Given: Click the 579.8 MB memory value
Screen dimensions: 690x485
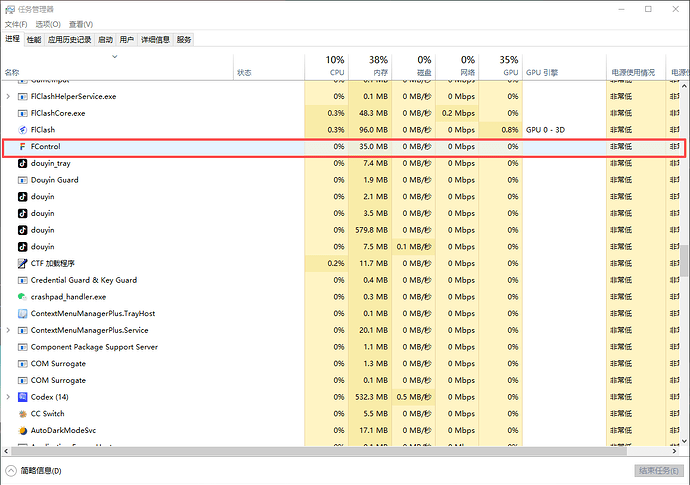Looking at the screenshot, I should [371, 230].
